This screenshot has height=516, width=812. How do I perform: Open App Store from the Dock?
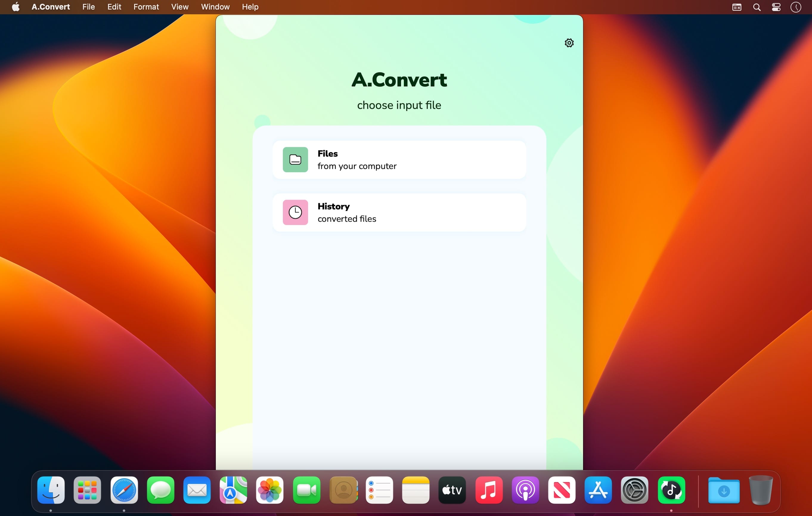(598, 490)
